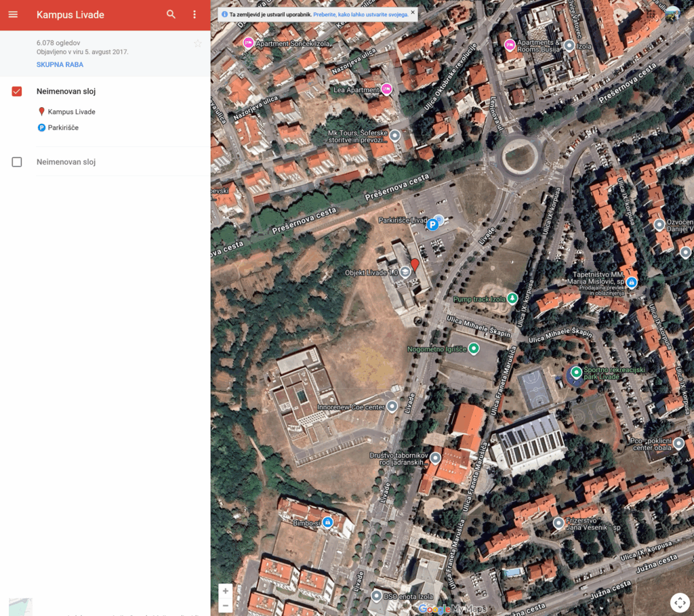Click the SKUPNA RABA share button
Screen dimensions: 694x616
pyautogui.click(x=60, y=64)
